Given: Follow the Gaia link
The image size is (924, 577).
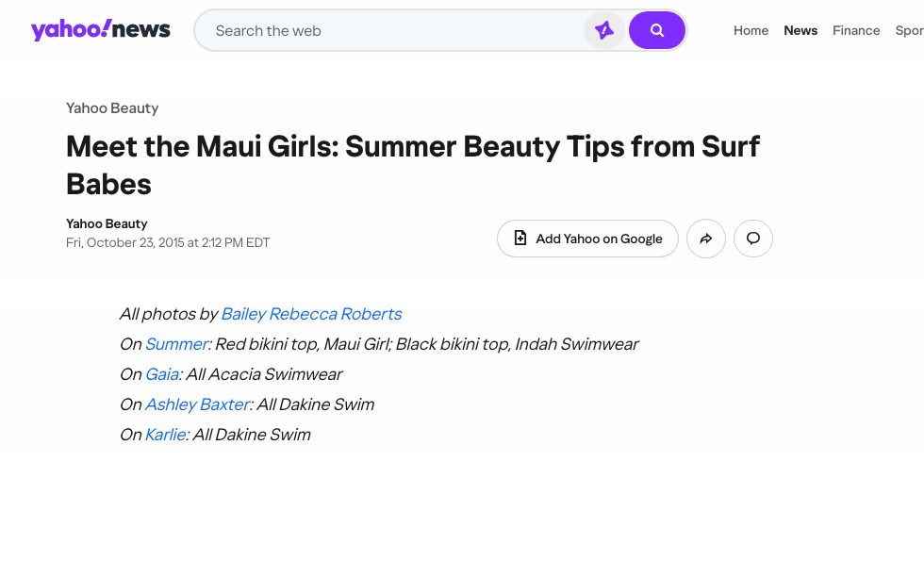Looking at the screenshot, I should coord(162,374).
